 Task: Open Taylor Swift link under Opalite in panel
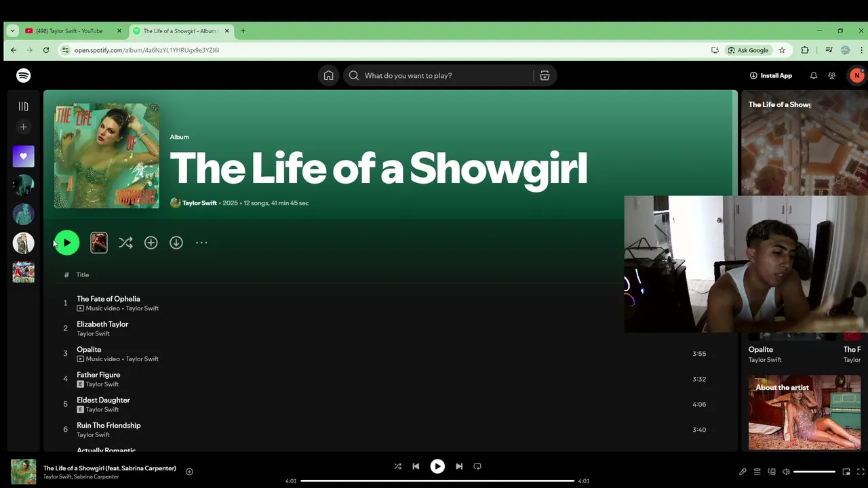(765, 360)
